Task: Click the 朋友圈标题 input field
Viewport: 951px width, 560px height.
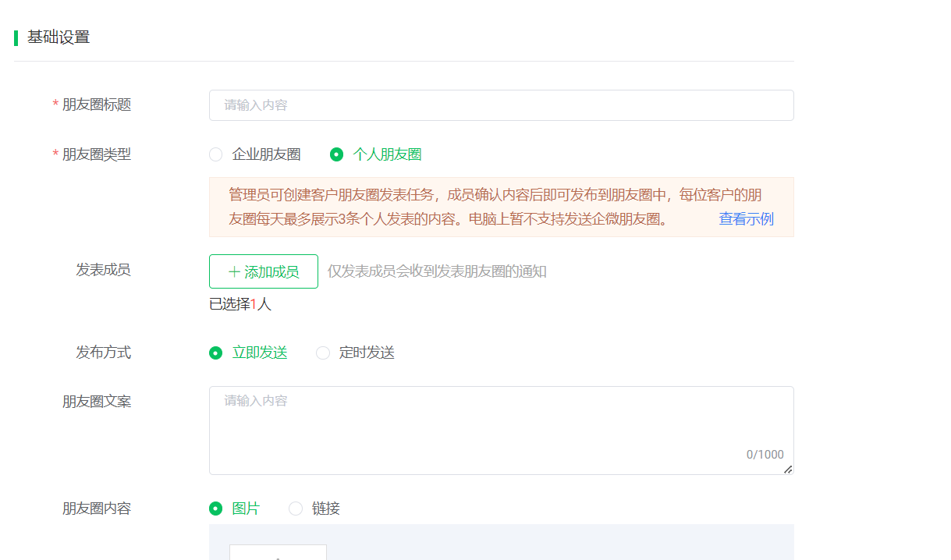Action: click(x=501, y=105)
